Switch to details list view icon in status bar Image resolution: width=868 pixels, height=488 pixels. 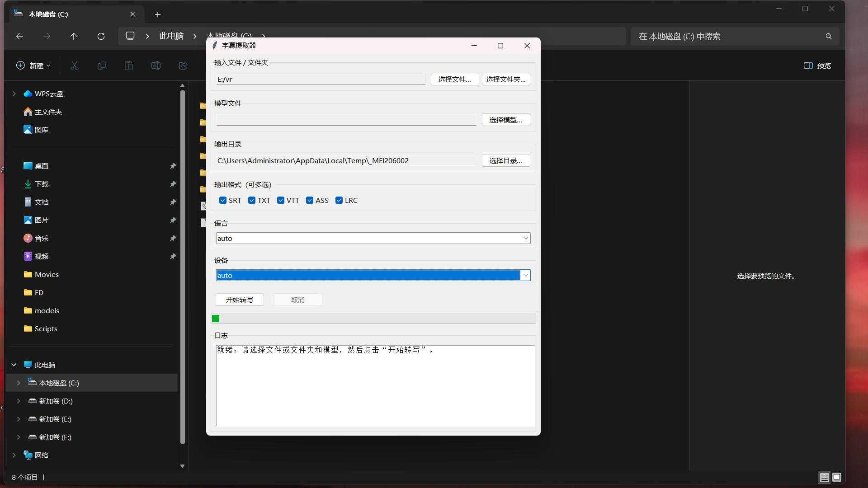point(824,477)
